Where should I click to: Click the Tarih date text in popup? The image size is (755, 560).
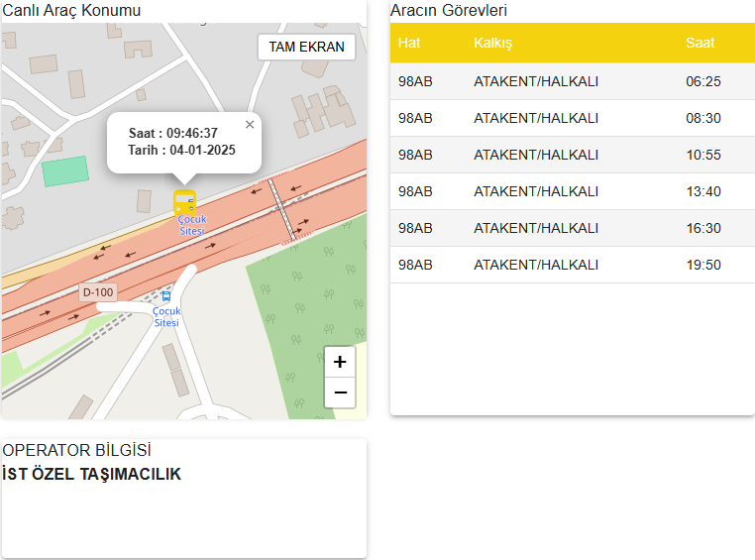[181, 151]
